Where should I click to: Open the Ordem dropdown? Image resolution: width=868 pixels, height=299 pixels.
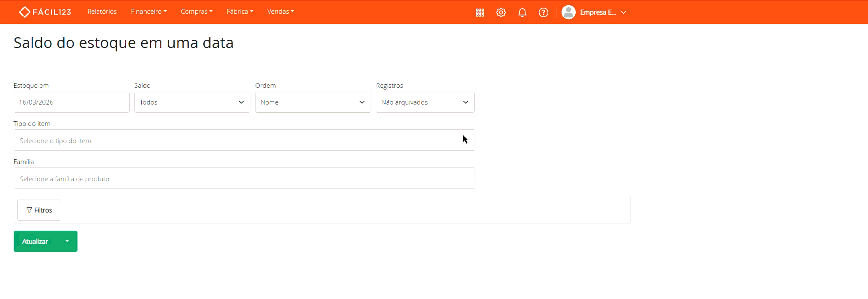click(313, 102)
